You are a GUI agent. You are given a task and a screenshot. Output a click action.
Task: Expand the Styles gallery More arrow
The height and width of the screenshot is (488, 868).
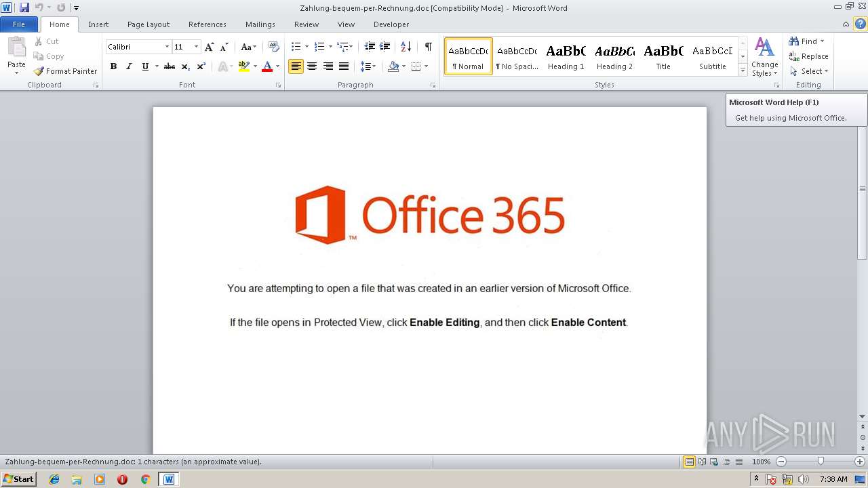[743, 70]
